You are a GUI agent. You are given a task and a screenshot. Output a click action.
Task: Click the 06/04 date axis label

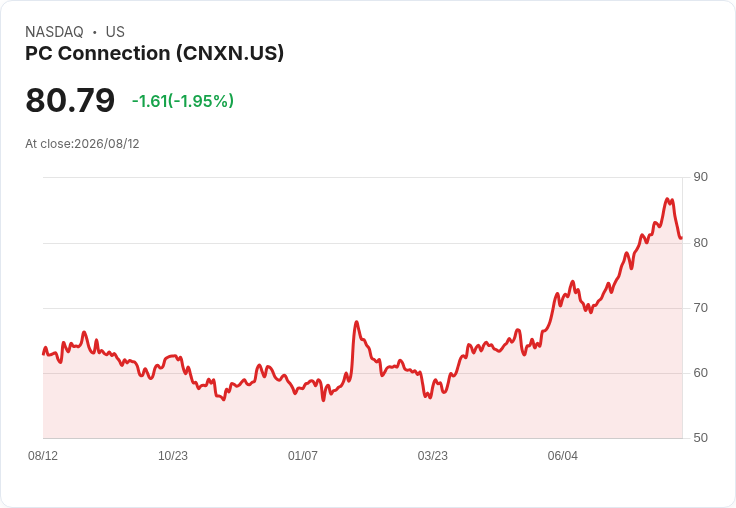562,455
